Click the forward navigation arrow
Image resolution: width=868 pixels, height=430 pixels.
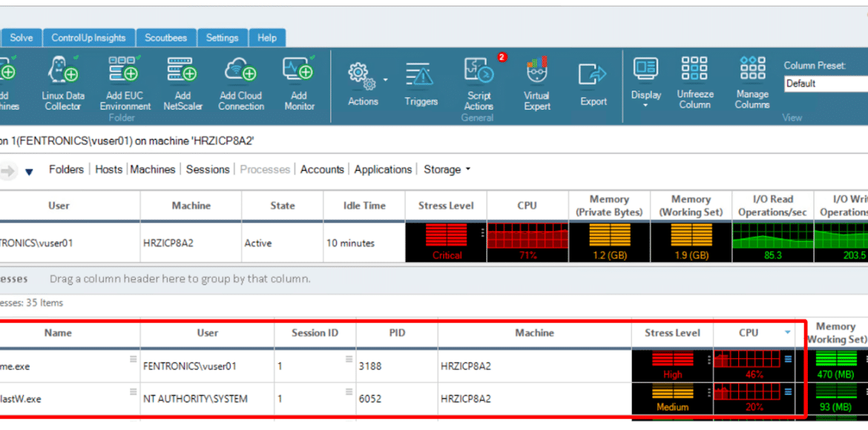coord(7,172)
